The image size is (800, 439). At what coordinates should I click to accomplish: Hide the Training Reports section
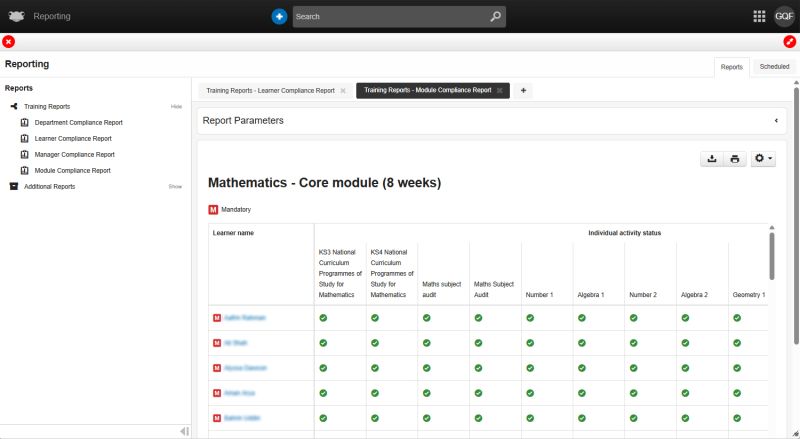tap(176, 106)
